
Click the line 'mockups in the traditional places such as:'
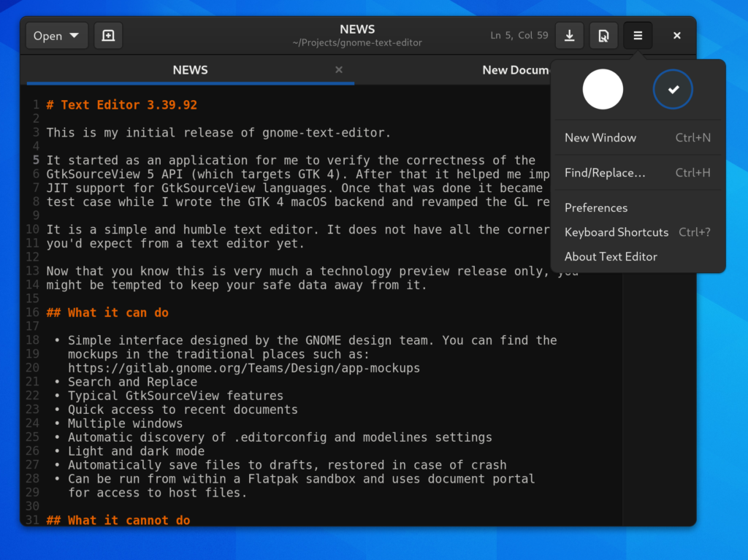point(218,354)
